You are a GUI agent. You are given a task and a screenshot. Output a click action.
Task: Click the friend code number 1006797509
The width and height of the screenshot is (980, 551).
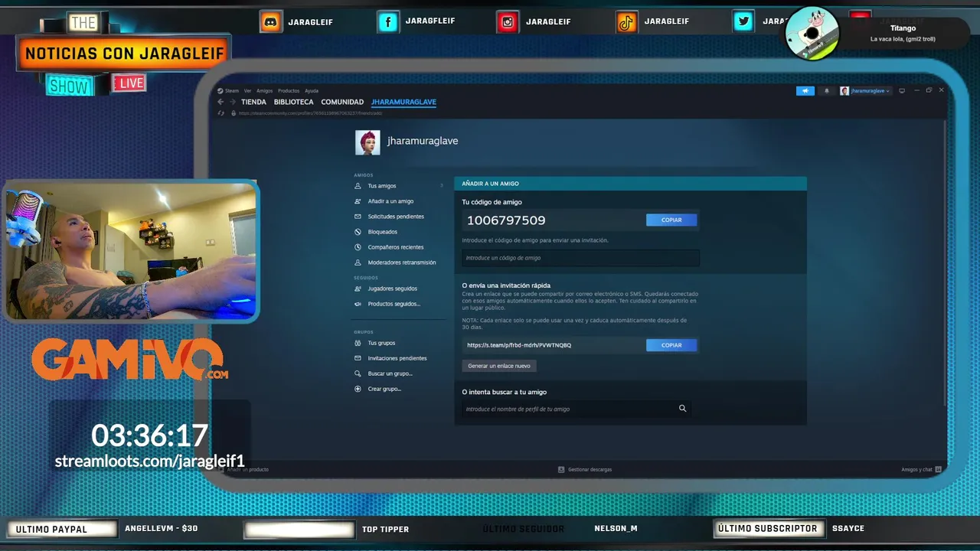pyautogui.click(x=506, y=220)
